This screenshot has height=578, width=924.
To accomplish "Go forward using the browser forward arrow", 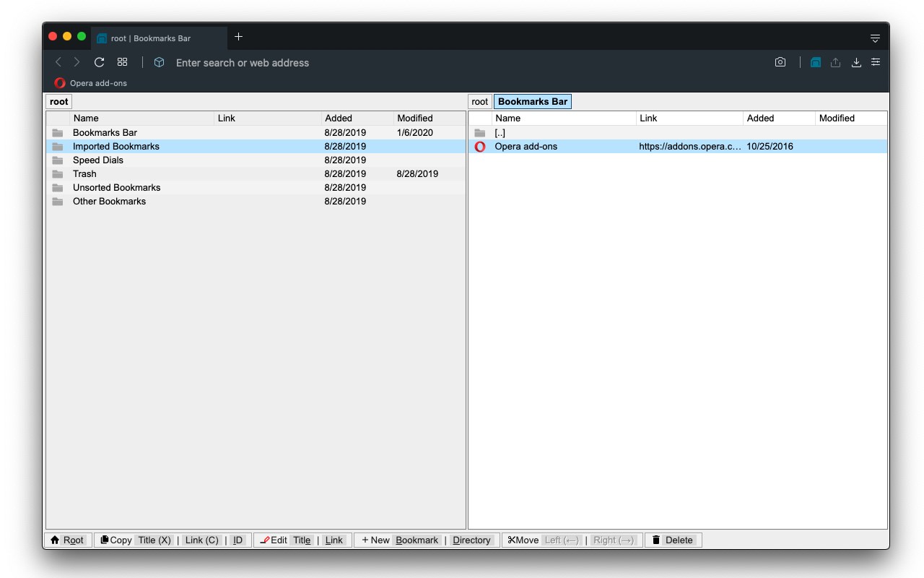I will tap(77, 62).
